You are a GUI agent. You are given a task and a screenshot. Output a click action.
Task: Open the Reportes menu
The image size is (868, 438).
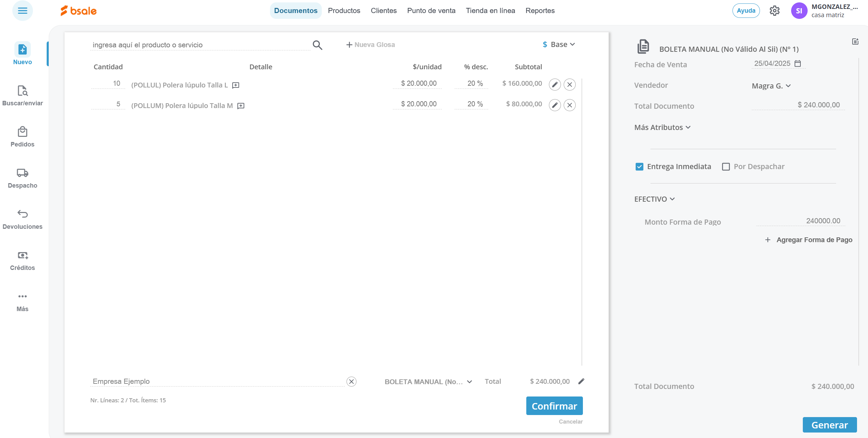point(540,11)
